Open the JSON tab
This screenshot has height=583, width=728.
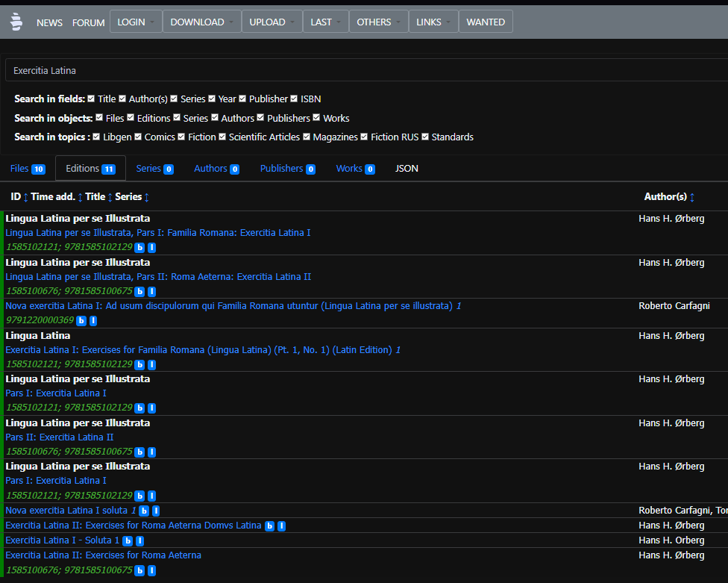click(x=407, y=169)
